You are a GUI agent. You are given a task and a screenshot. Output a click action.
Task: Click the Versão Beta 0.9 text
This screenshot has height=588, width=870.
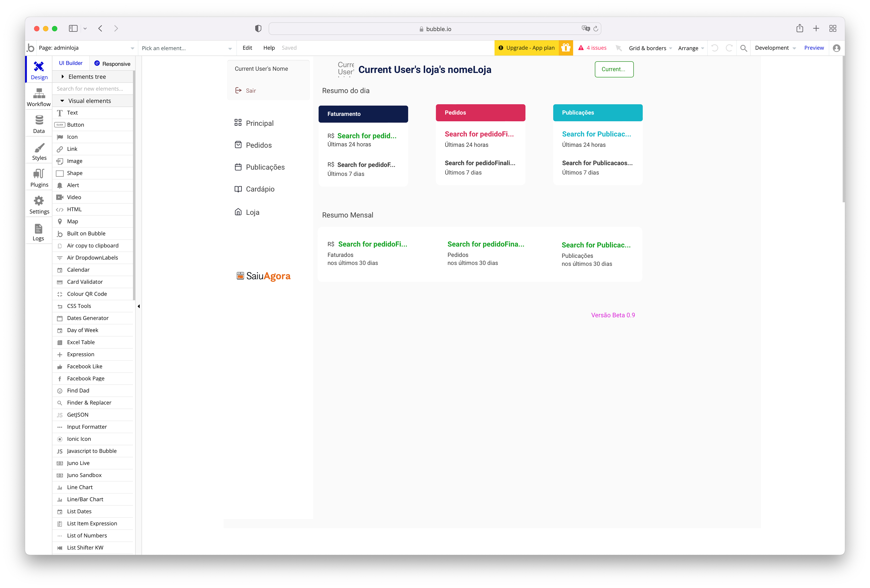(x=613, y=315)
